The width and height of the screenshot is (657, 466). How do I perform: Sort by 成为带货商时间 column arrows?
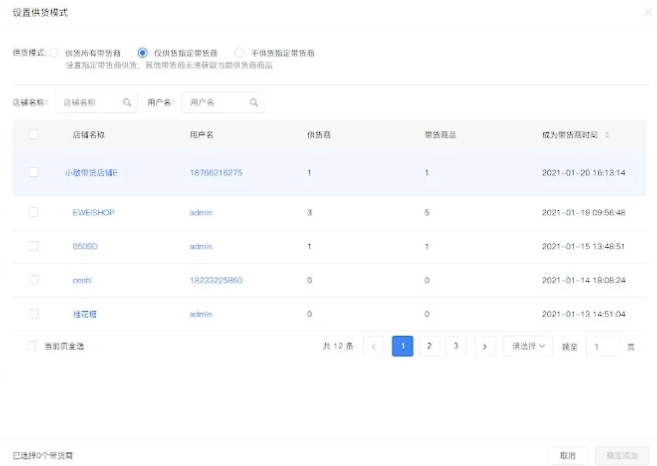(607, 135)
